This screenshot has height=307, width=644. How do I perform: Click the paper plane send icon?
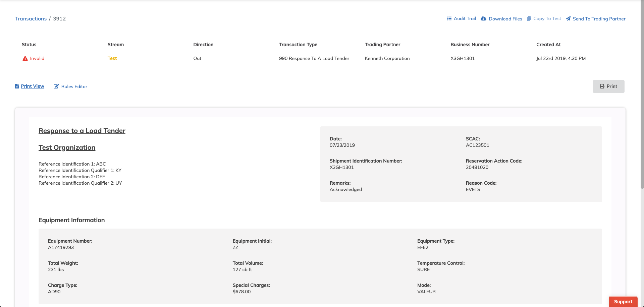(x=568, y=18)
